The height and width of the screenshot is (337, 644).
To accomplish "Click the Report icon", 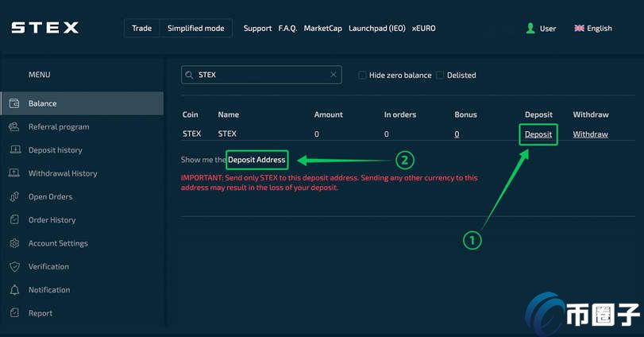I will 14,312.
